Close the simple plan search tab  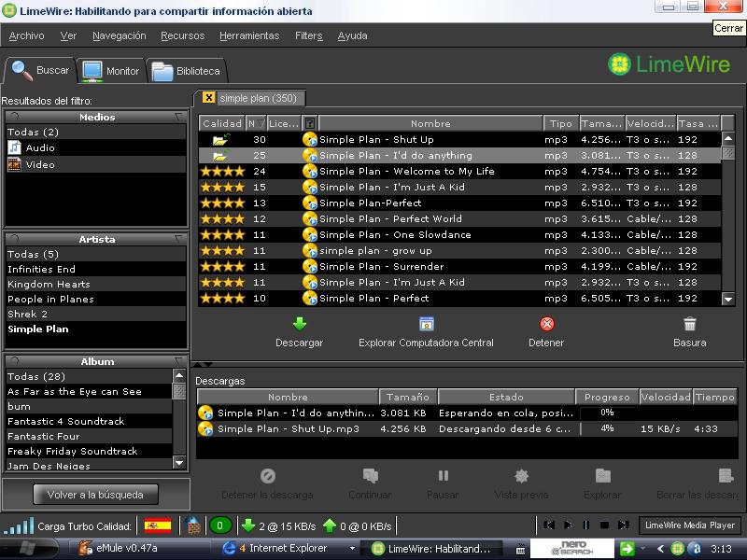208,98
